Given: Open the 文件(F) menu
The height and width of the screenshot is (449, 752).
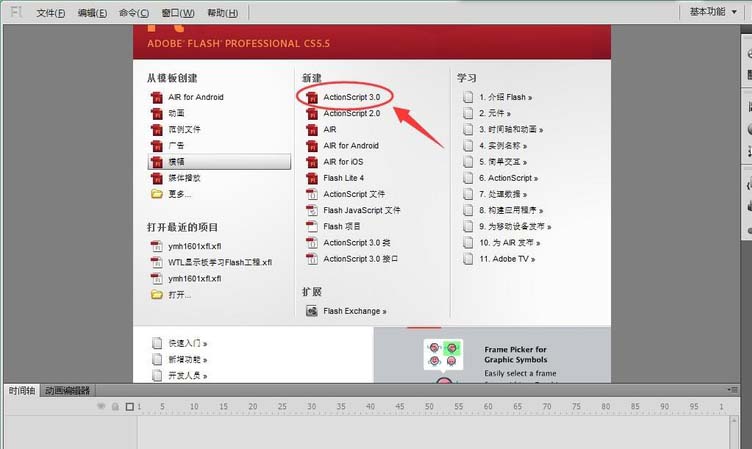Looking at the screenshot, I should [x=50, y=13].
